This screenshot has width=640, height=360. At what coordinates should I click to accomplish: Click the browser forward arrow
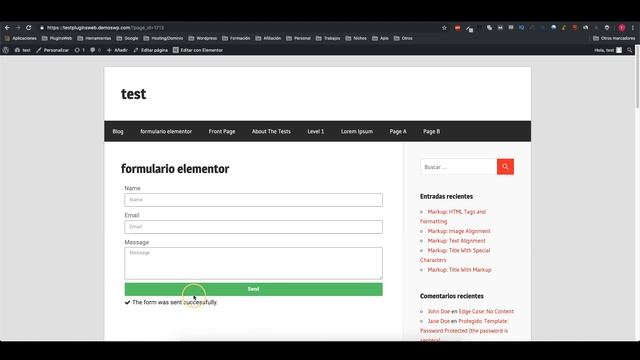tap(18, 28)
